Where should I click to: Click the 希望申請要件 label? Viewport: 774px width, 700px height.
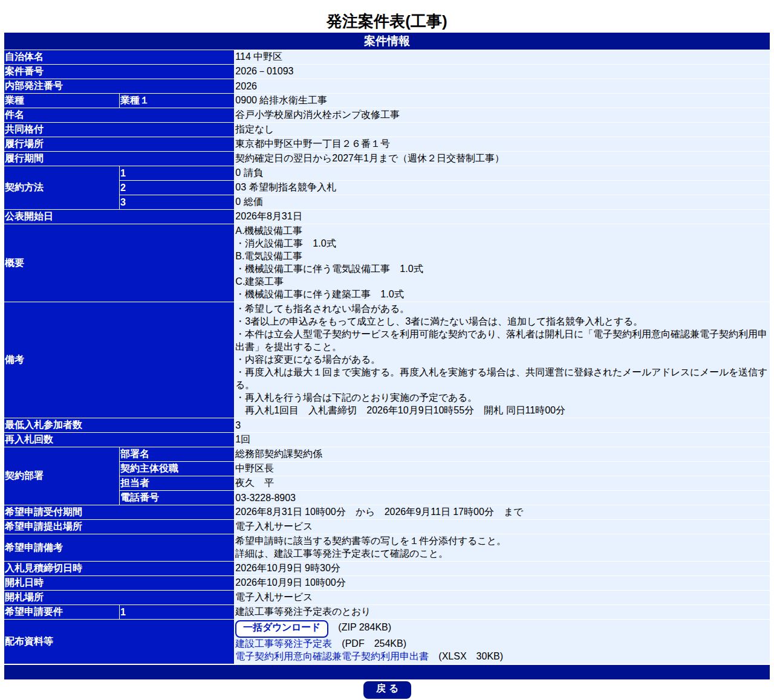click(34, 612)
